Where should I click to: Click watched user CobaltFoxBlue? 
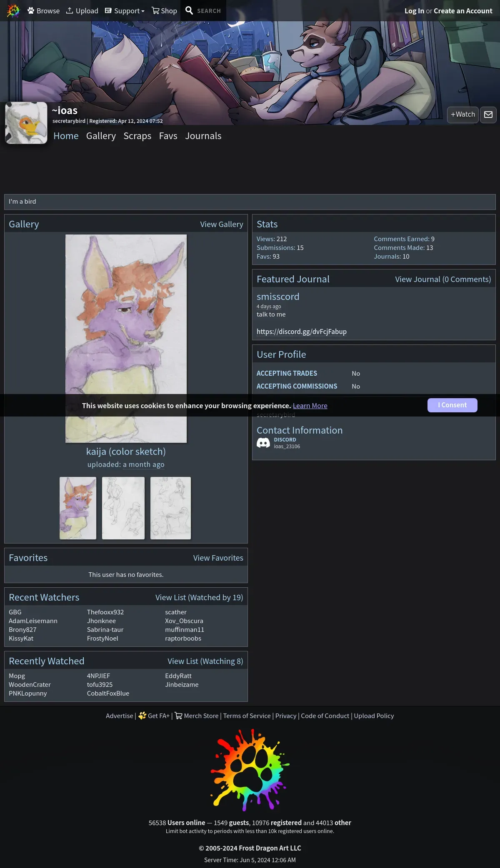click(108, 693)
